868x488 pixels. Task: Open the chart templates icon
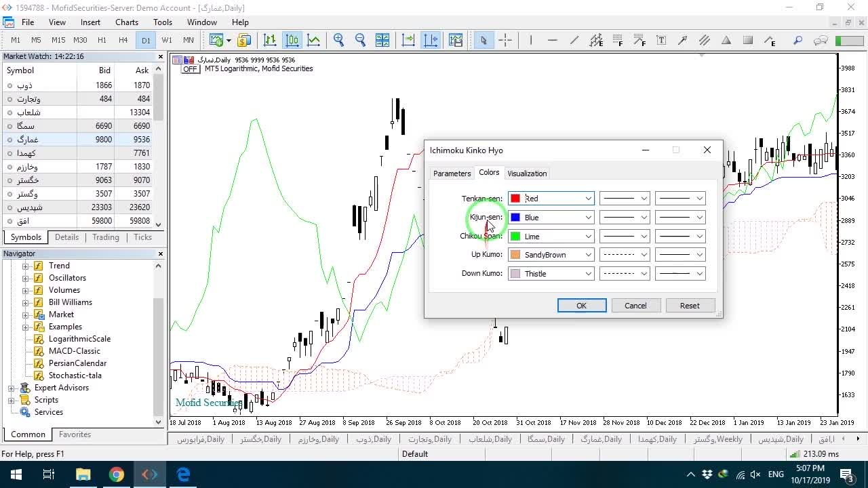point(455,40)
